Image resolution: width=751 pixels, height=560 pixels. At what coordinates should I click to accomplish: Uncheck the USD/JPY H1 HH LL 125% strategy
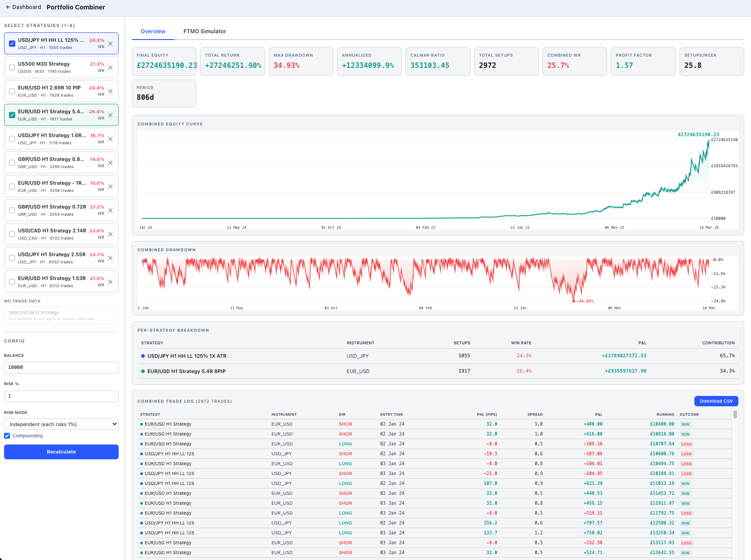[x=12, y=43]
